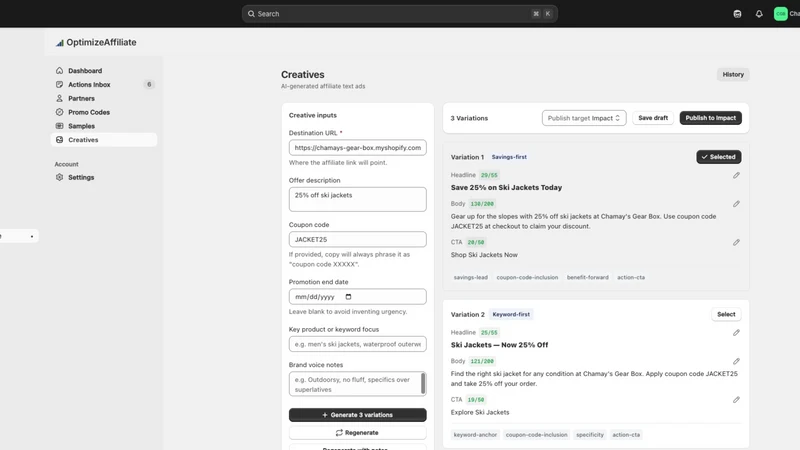Image resolution: width=800 pixels, height=450 pixels.
Task: Edit Variation 1 headline pencil icon
Action: coord(736,175)
